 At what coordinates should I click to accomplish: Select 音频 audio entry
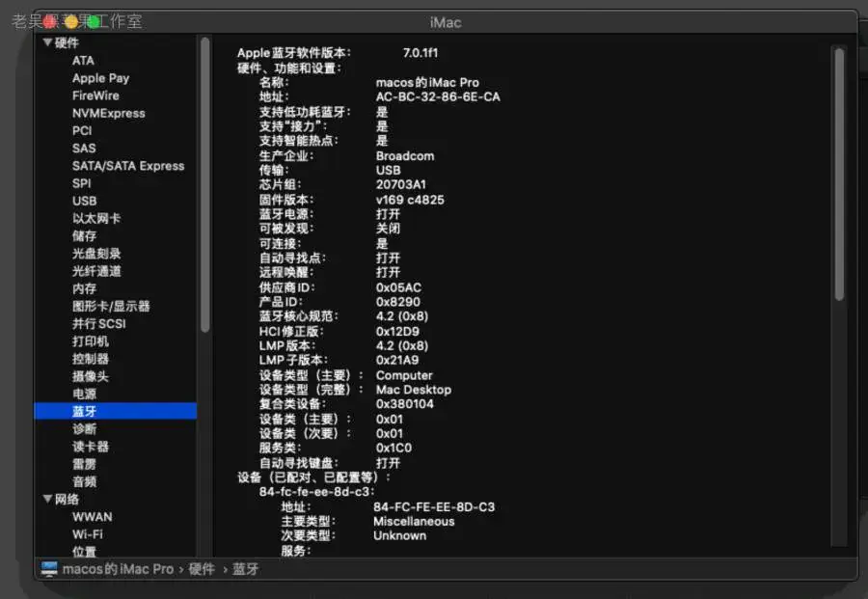click(x=84, y=481)
